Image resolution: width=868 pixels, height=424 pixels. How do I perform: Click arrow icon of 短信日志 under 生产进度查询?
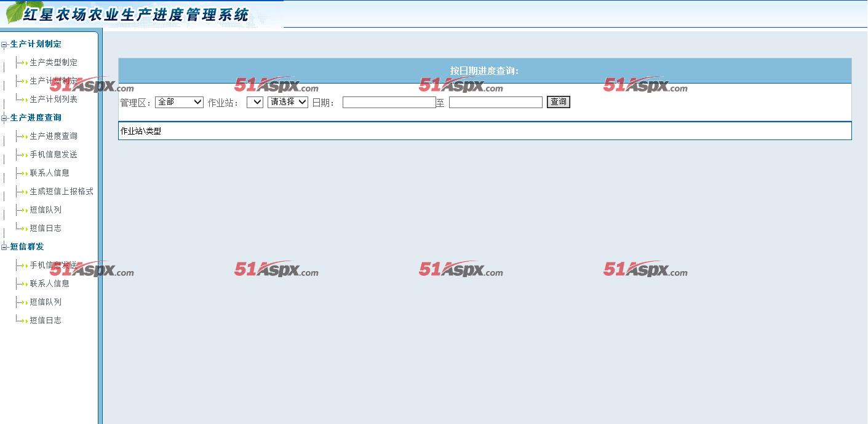click(x=24, y=229)
